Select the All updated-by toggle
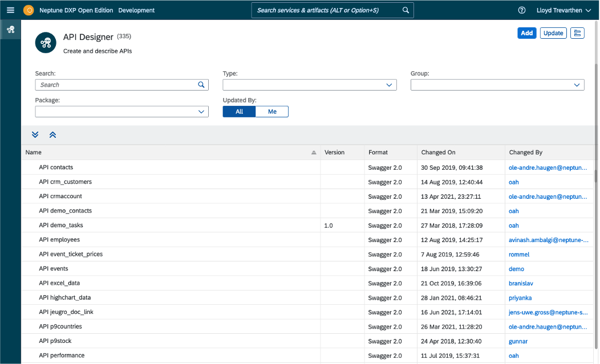The image size is (600, 364). [x=239, y=112]
